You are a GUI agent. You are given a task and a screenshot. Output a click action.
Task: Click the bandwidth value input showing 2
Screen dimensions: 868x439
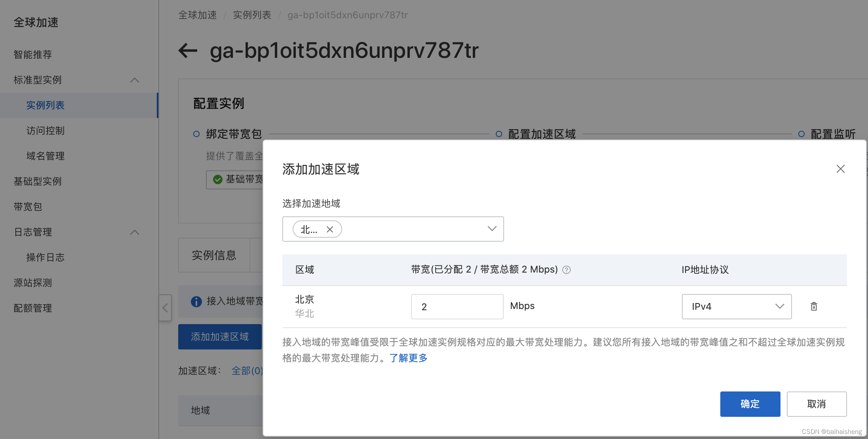(x=457, y=306)
